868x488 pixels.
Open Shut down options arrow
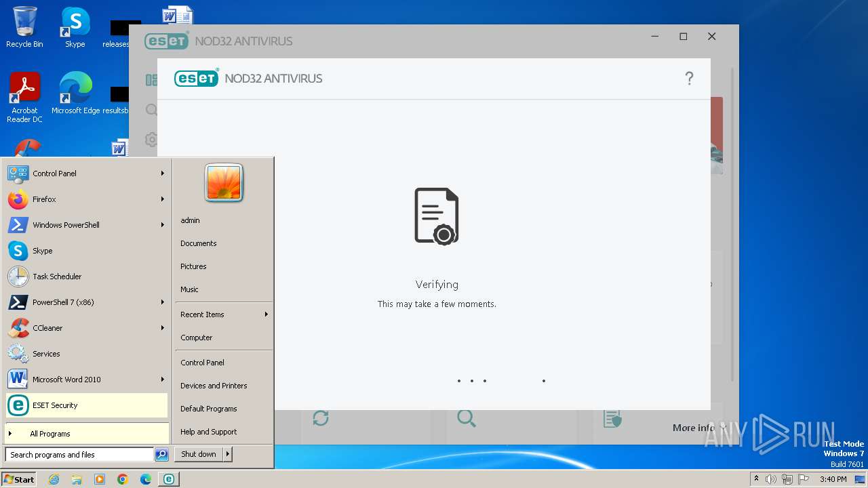227,454
